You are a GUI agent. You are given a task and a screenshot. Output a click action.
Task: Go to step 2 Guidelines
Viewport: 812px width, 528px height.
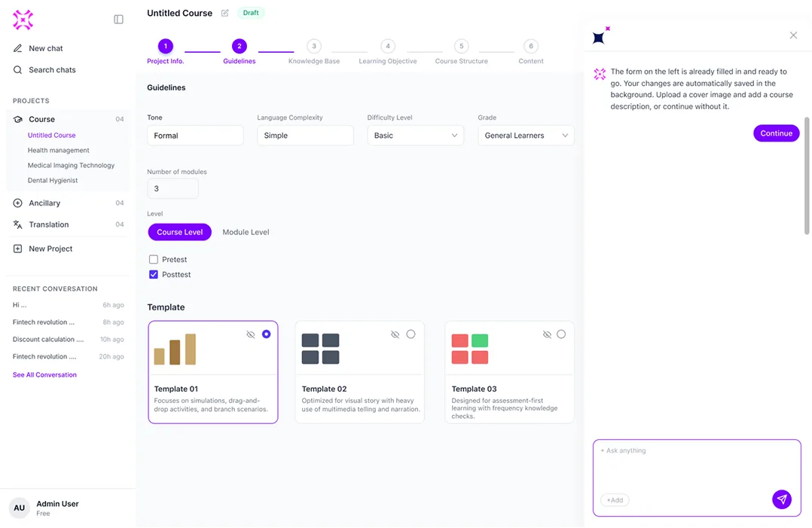pyautogui.click(x=240, y=52)
